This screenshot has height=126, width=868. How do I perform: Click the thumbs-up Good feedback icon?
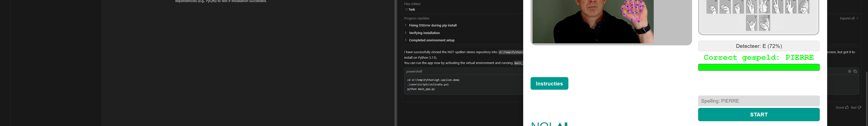tap(847, 108)
